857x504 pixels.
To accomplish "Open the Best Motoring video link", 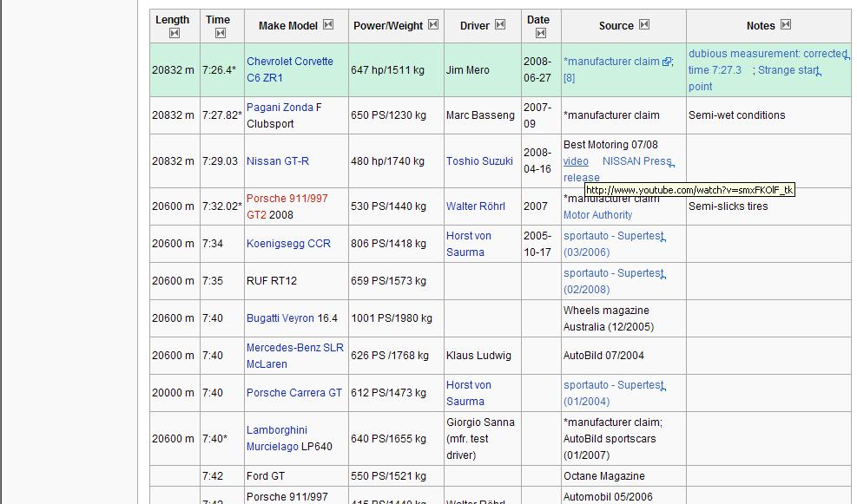I will (x=576, y=161).
